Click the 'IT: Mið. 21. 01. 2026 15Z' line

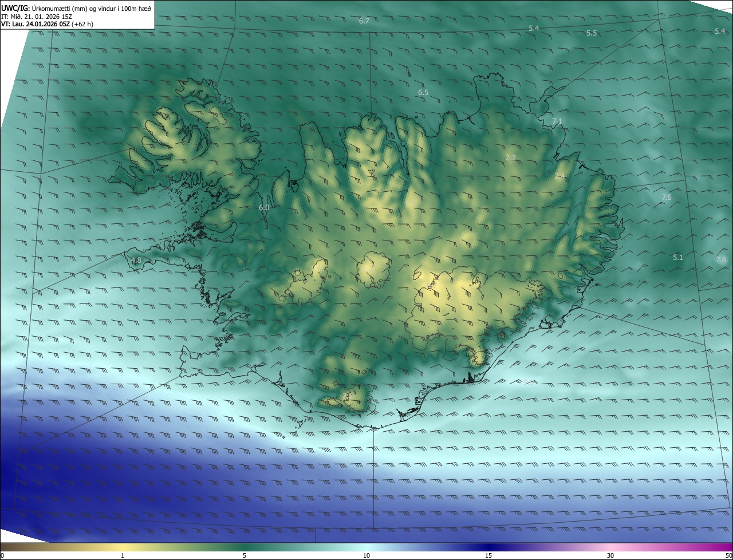[x=36, y=17]
